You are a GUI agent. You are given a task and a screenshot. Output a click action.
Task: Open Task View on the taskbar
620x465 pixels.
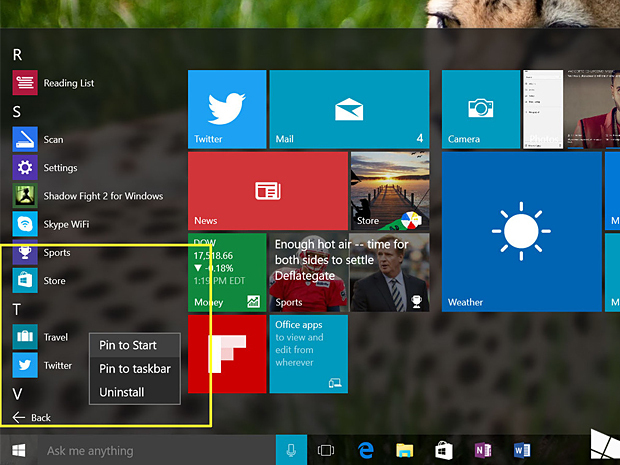coord(326,450)
